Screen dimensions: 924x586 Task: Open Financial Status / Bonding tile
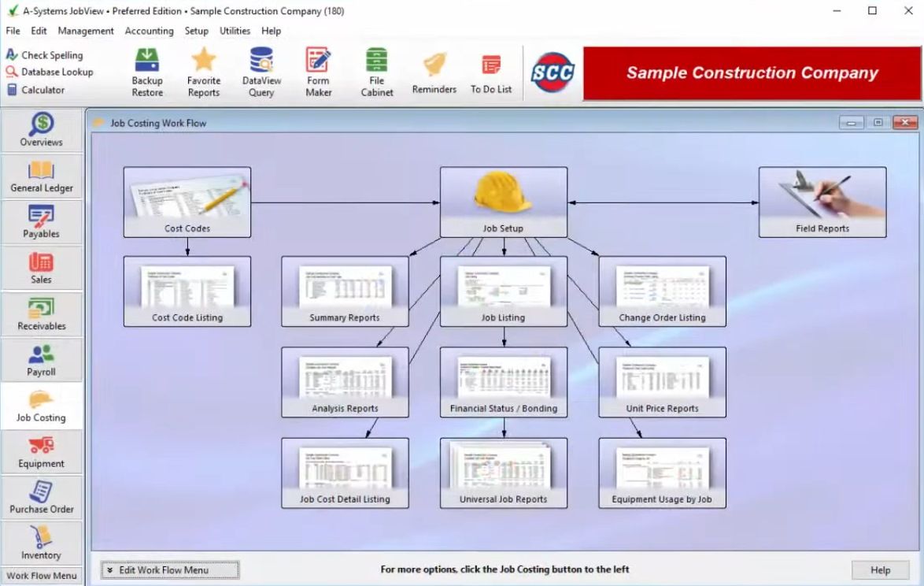[503, 382]
